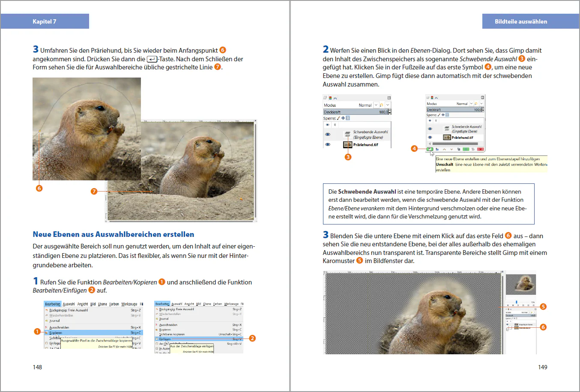580x392 pixels.
Task: Click the green anchor layer button
Action: [466, 149]
